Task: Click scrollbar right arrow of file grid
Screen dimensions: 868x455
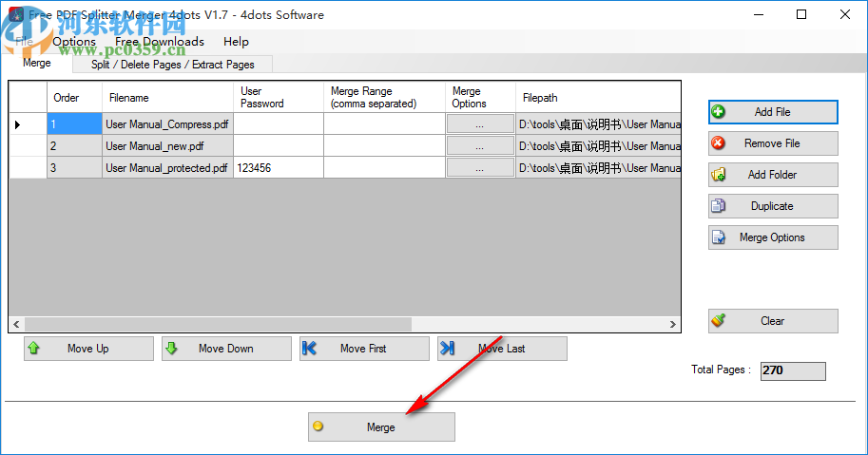Action: 672,324
